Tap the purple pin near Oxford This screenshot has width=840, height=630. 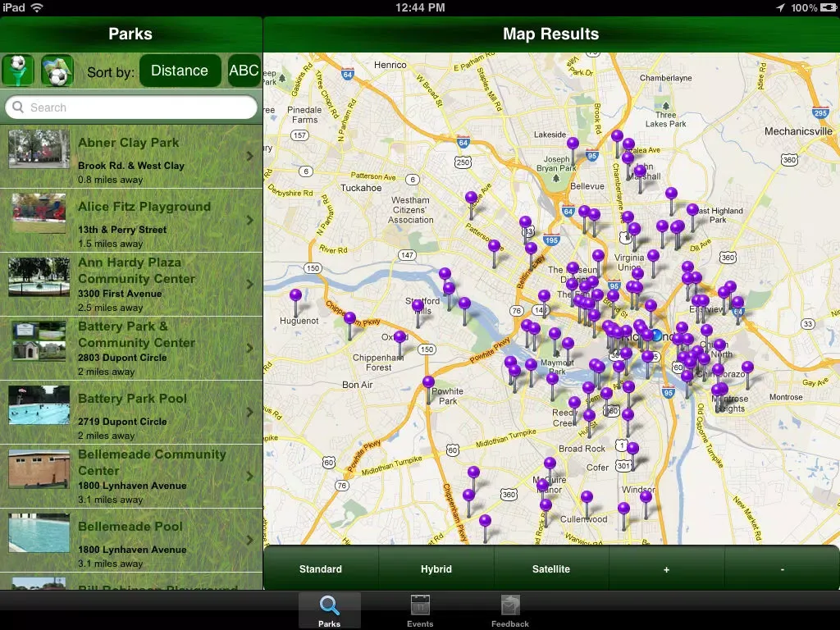(x=399, y=337)
